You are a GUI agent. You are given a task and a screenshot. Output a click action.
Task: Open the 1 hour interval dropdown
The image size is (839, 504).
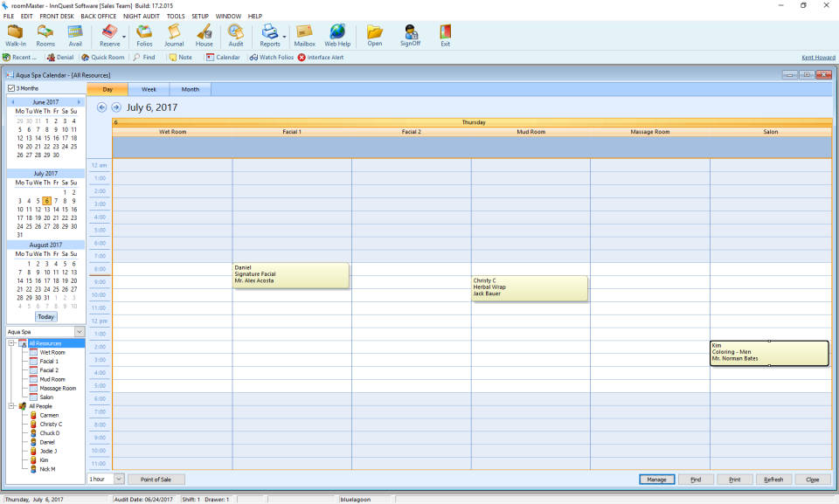[119, 480]
